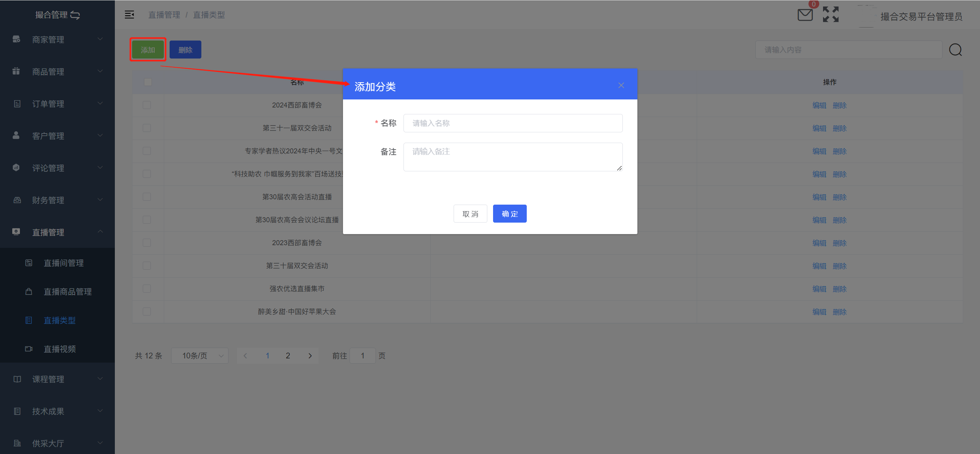Click the search magnifier icon
Screen dimensions: 980x454
955,50
